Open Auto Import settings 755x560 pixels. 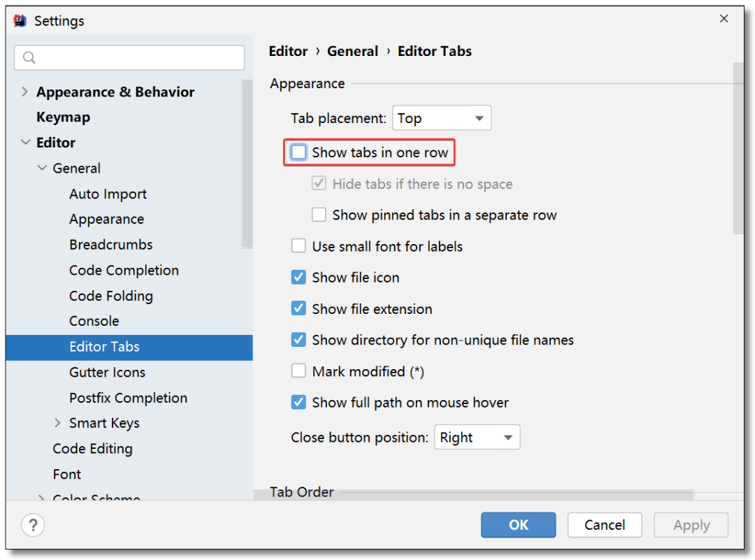pos(108,194)
